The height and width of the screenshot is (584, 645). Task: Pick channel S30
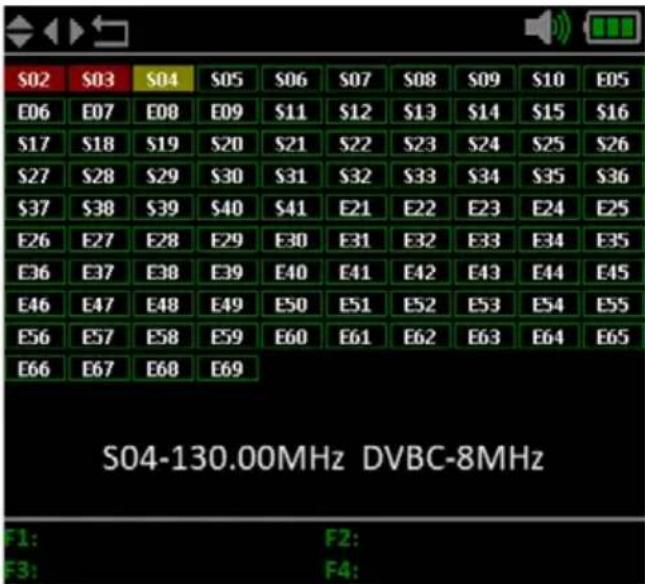pos(227,176)
